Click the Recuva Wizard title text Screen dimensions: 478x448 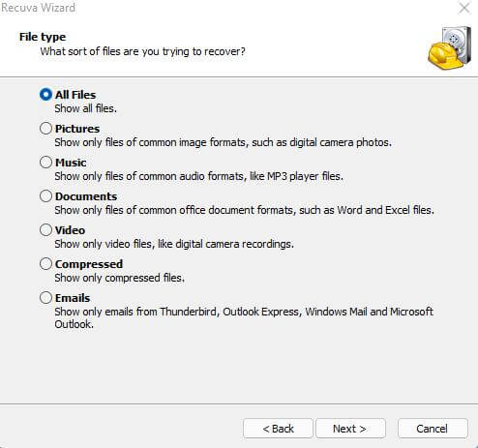[38, 8]
